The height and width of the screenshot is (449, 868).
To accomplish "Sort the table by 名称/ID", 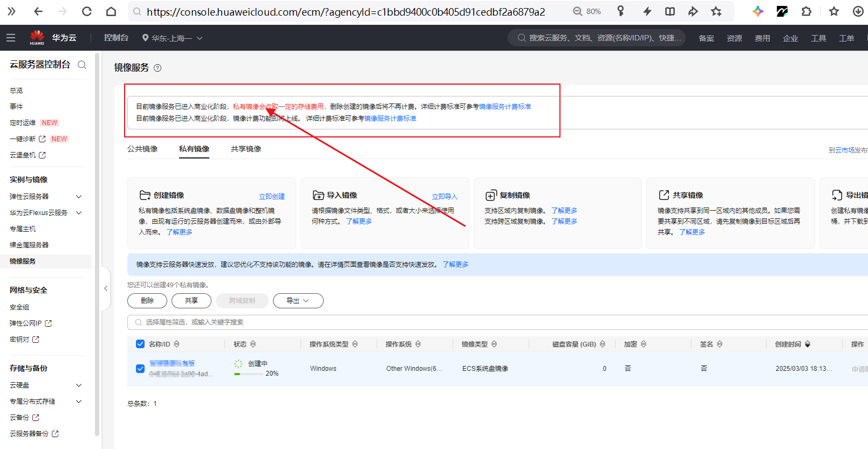I will pyautogui.click(x=176, y=344).
